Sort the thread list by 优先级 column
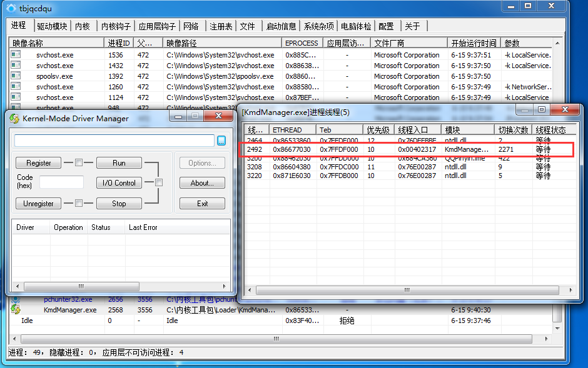588x368 pixels. point(378,130)
